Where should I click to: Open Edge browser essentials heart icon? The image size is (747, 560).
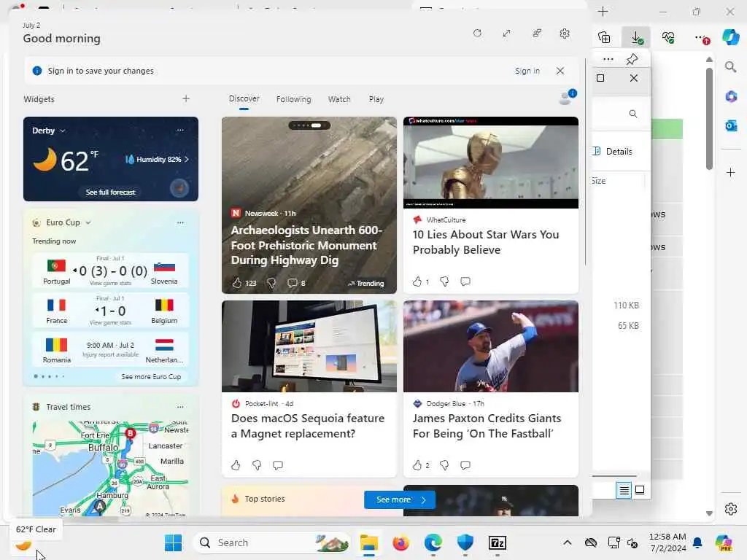[x=668, y=37]
